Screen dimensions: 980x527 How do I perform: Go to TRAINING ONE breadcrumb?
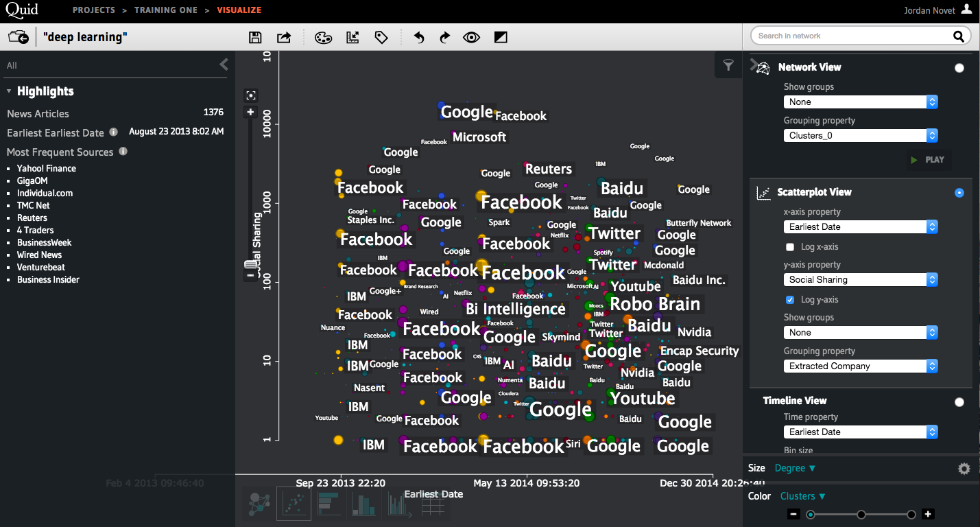(166, 10)
